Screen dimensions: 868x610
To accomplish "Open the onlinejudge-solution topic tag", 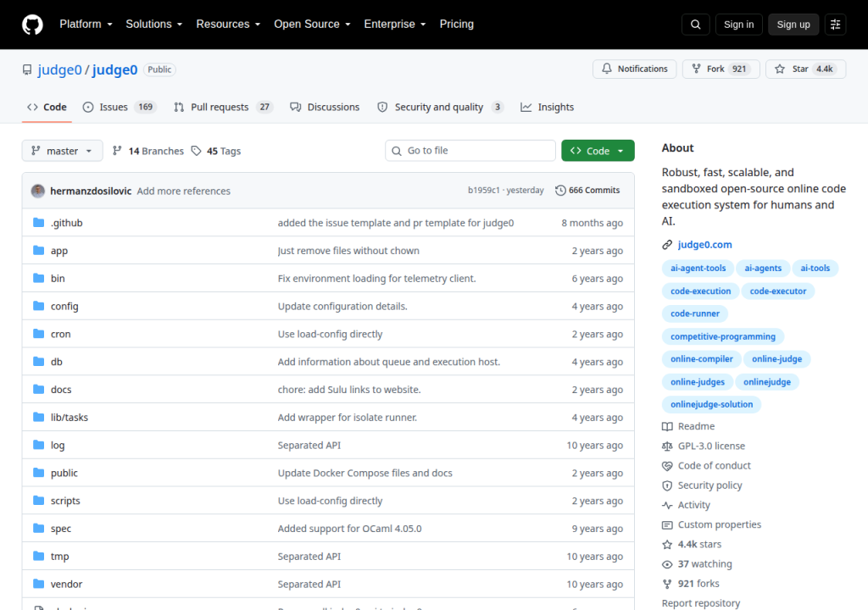I will [x=711, y=405].
